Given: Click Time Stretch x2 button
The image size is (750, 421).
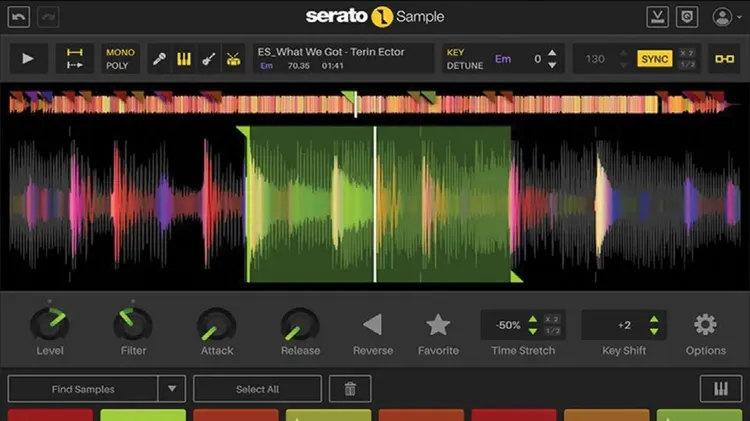Looking at the screenshot, I should coord(552,319).
